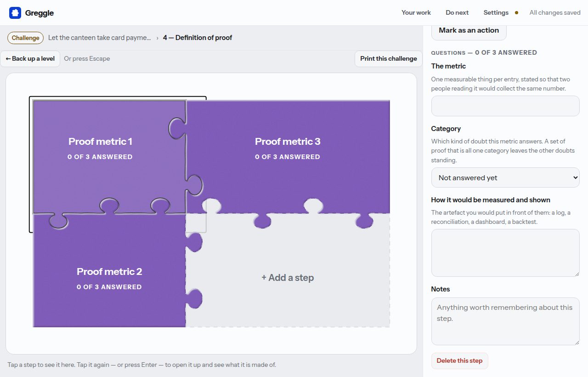
Task: Click Back up a level button
Action: [30, 59]
